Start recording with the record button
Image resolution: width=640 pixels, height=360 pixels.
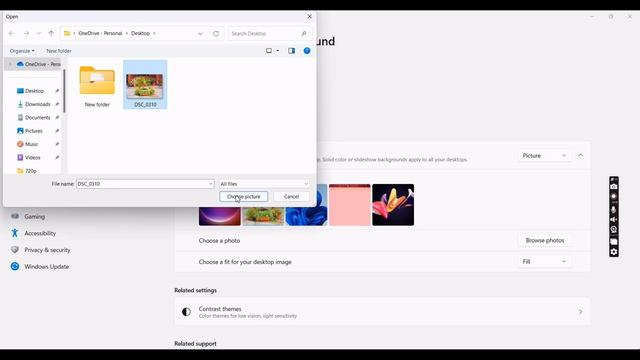[x=613, y=196]
